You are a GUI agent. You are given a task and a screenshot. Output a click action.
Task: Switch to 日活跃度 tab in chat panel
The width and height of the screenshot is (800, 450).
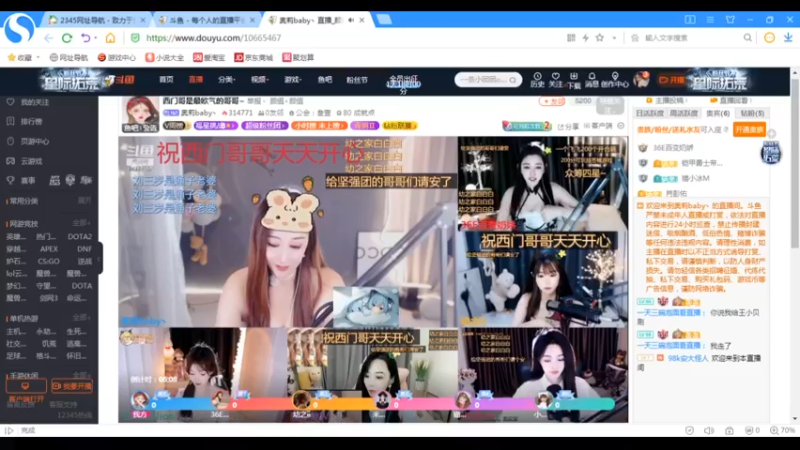650,113
